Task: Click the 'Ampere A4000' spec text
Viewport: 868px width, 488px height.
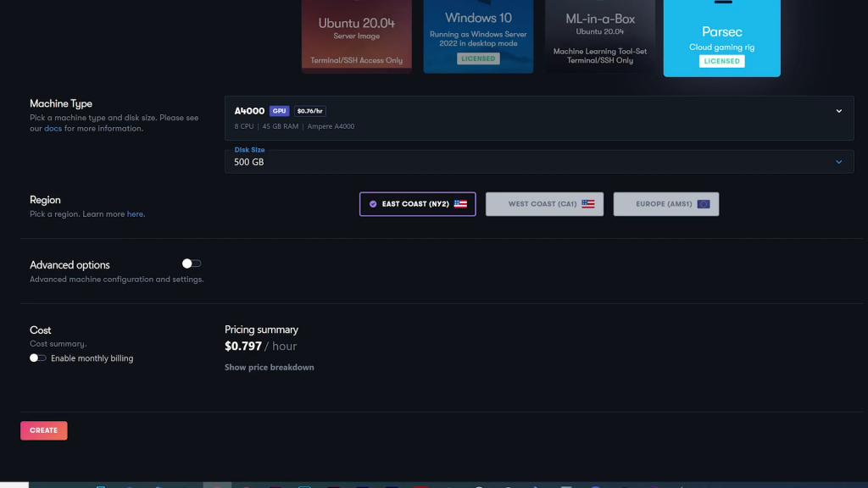Action: (331, 127)
